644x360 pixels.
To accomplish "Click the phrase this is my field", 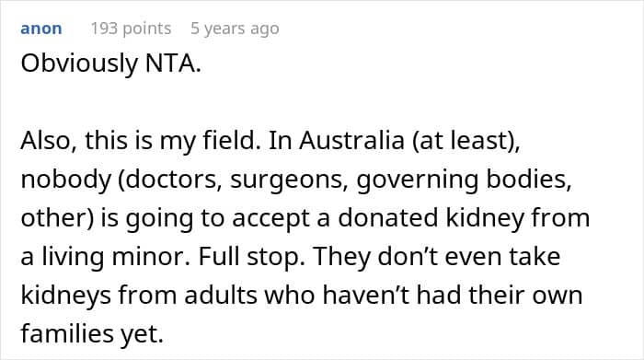I will [x=171, y=141].
